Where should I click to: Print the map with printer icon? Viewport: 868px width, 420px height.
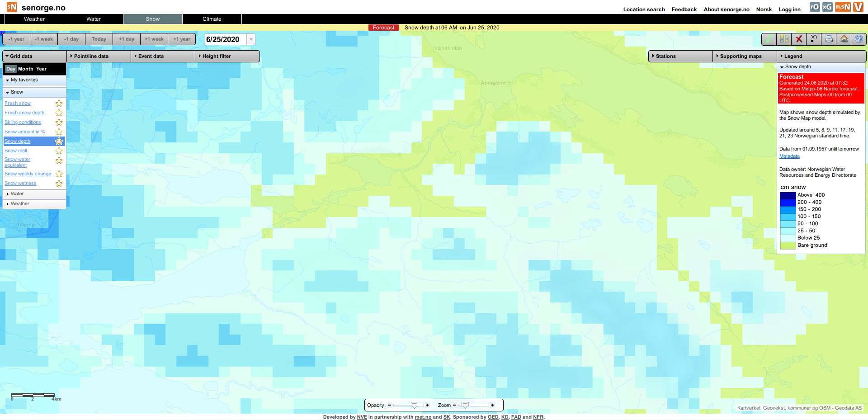[x=829, y=39]
